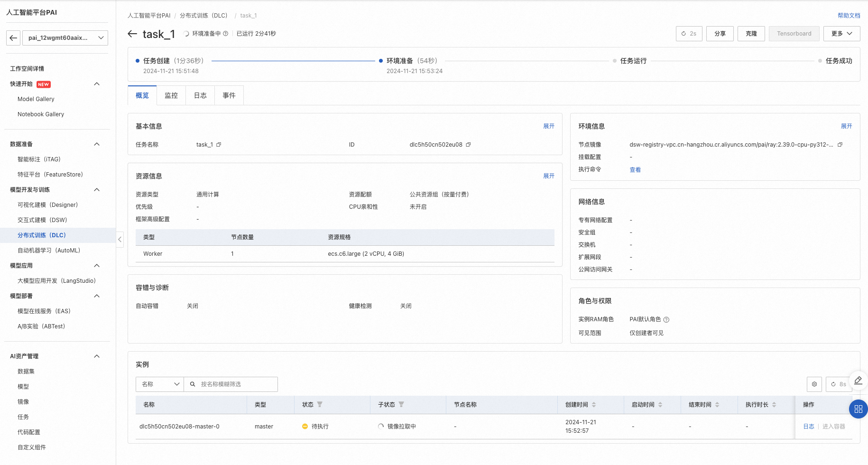868x465 pixels.
Task: Click the help icon beside 环境准备中 status
Action: [226, 34]
